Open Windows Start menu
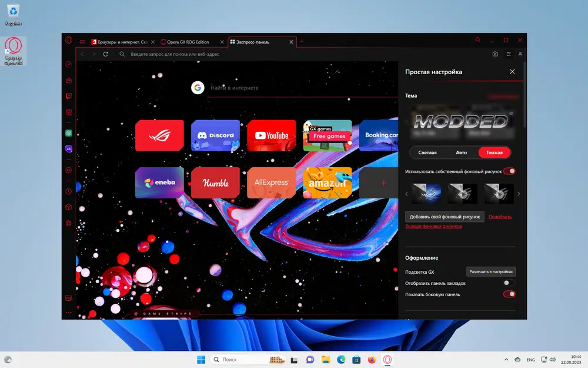This screenshot has width=588, height=368. [201, 360]
